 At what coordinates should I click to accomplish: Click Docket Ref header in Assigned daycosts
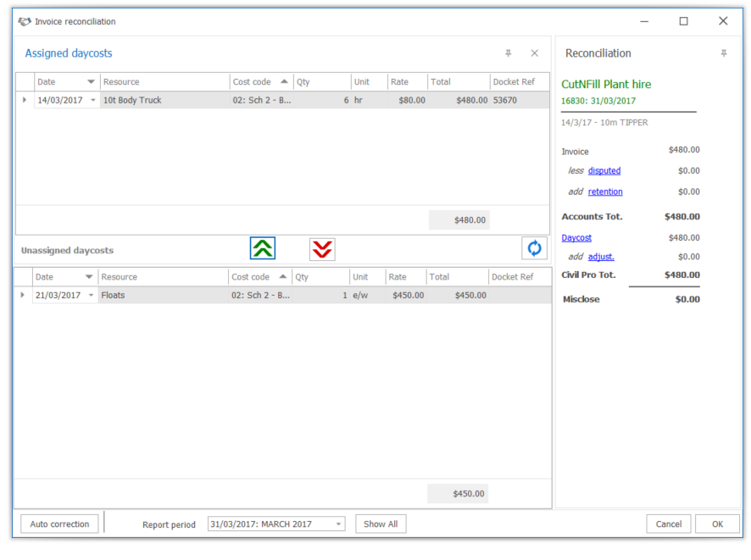[x=520, y=82]
